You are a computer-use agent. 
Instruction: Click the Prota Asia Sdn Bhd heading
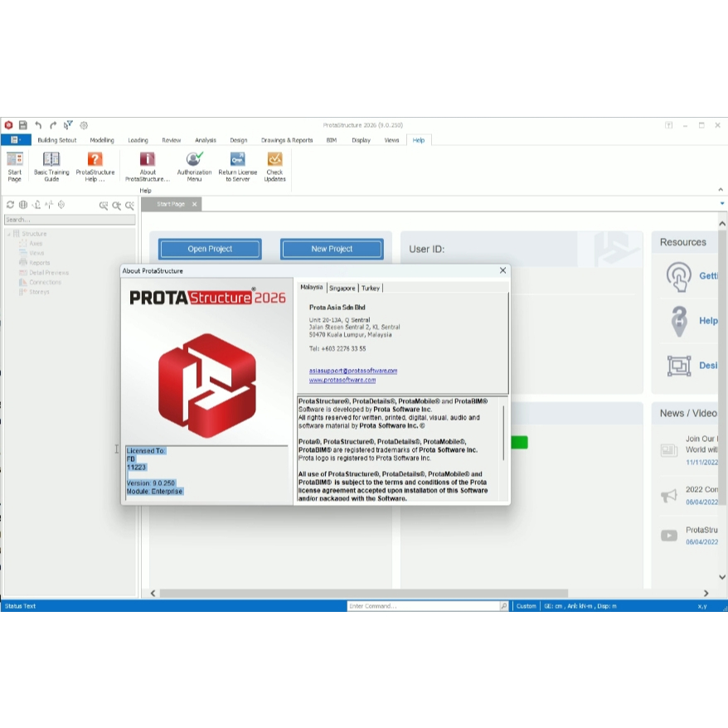pos(337,308)
